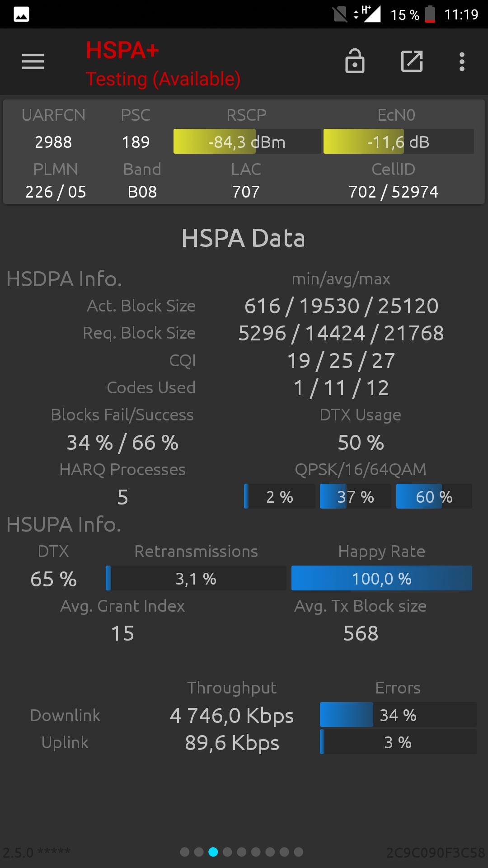Image resolution: width=488 pixels, height=868 pixels.
Task: Tap the Happy Rate 100,0 % bar
Action: point(382,578)
